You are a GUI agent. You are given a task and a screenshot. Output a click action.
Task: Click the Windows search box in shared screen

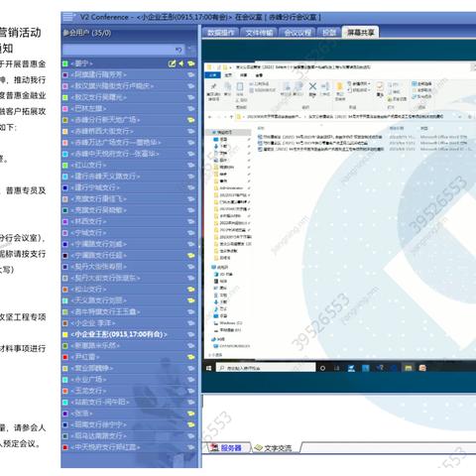click(266, 368)
